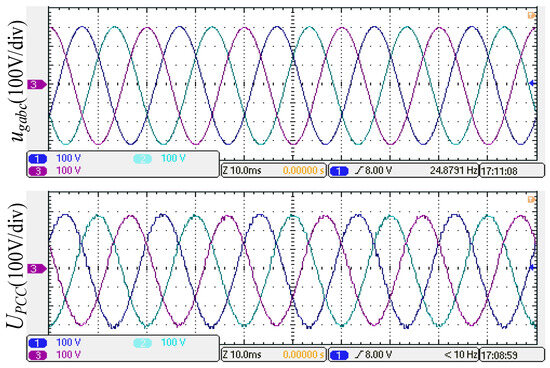Click Z 10.0ms timebase readout in bottom scope
This screenshot has width=550, height=368.
(242, 355)
